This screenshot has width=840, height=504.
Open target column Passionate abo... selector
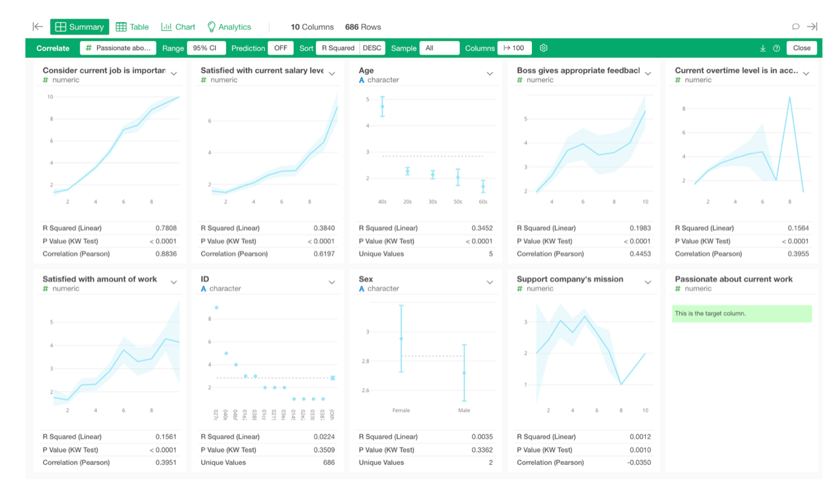click(118, 48)
